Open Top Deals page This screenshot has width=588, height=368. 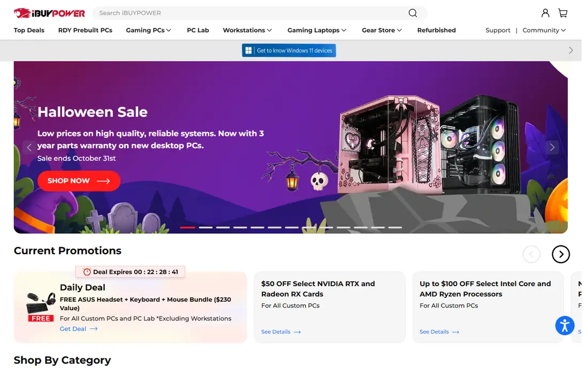(29, 30)
